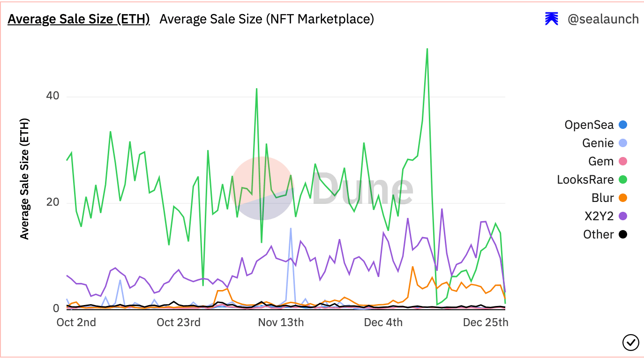Click the orange Blur peak in mid December
The image size is (644, 358).
(412, 267)
